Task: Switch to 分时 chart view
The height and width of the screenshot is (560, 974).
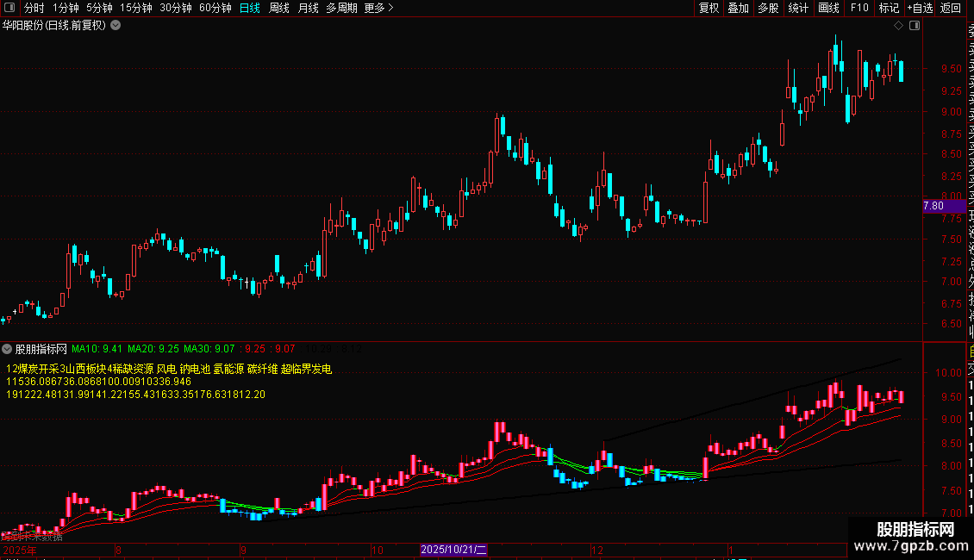Action: (34, 8)
